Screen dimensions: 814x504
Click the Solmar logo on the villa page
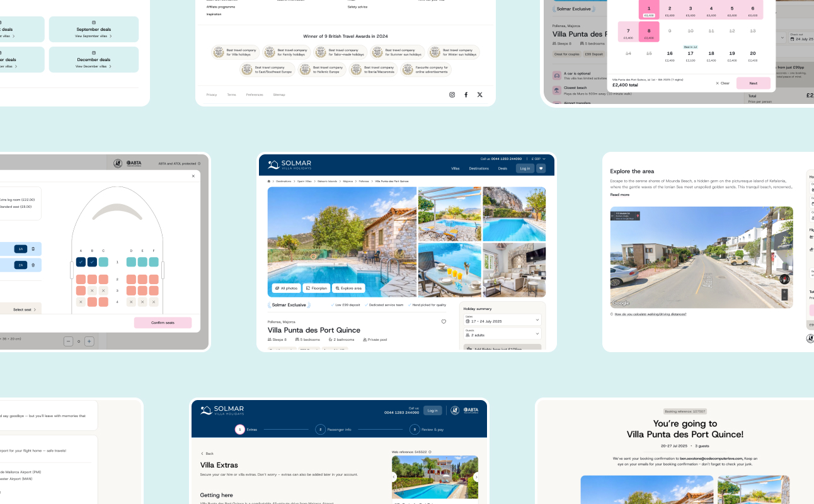click(x=290, y=164)
